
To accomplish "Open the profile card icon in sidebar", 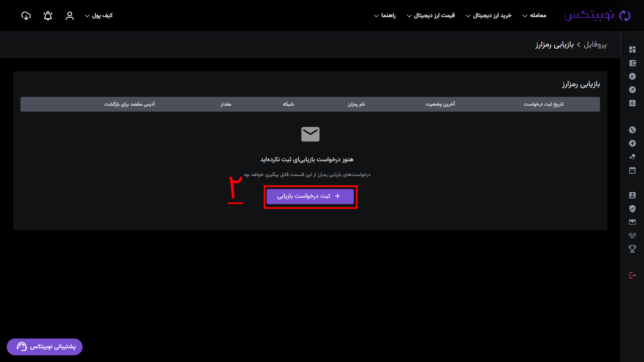I will click(632, 195).
